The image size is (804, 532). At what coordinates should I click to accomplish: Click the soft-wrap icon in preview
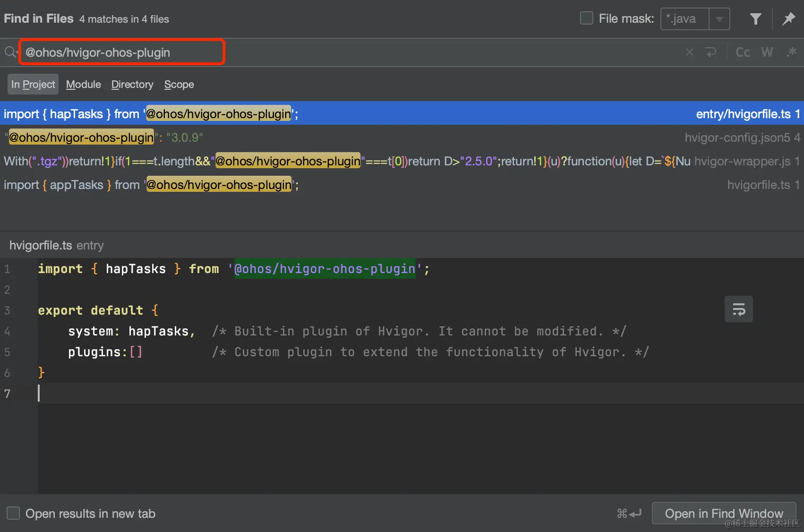(x=738, y=309)
